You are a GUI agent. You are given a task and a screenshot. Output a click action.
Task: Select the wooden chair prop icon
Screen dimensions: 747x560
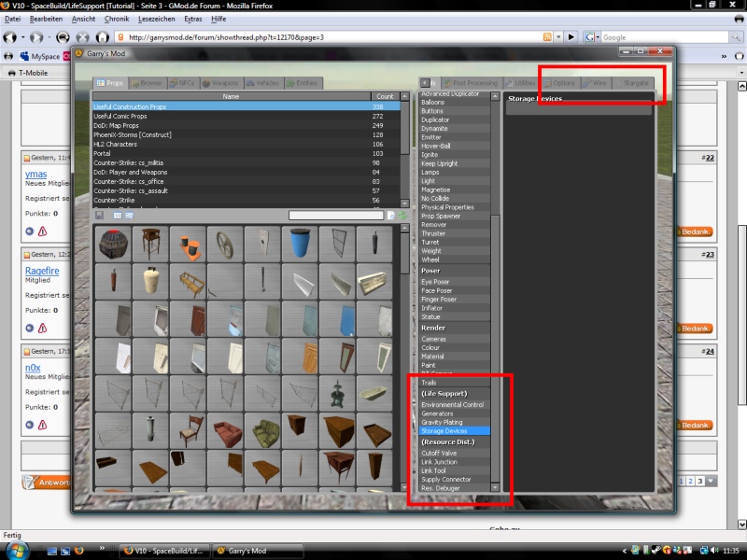point(188,433)
